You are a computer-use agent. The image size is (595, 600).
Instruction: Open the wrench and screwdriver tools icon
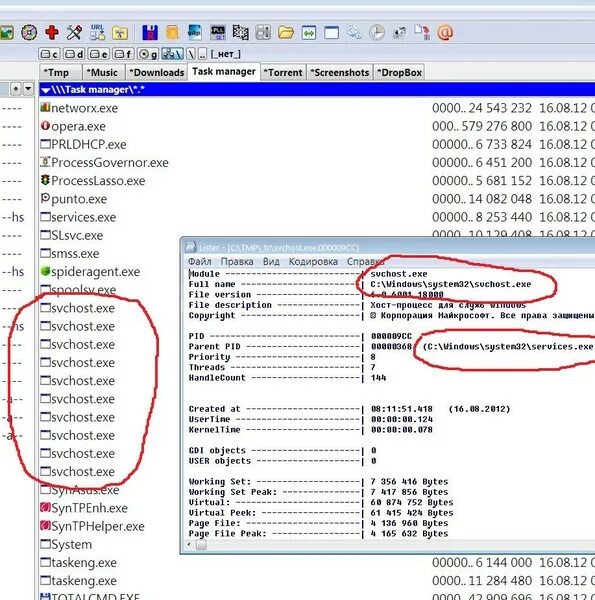(74, 33)
